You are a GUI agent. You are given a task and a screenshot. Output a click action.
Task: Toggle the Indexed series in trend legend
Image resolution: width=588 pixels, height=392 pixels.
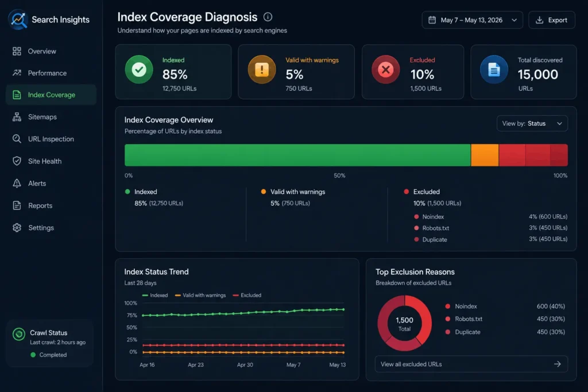155,296
